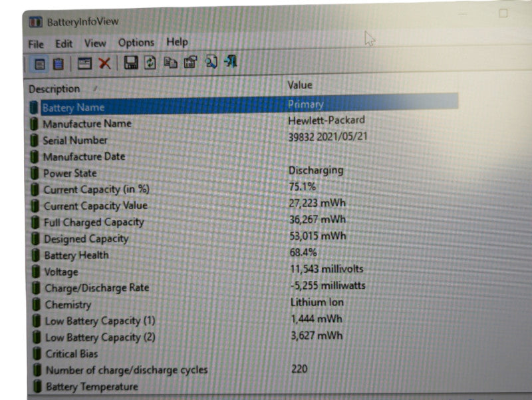Click the 53,015 mWh value
The image size is (532, 400).
tap(318, 236)
